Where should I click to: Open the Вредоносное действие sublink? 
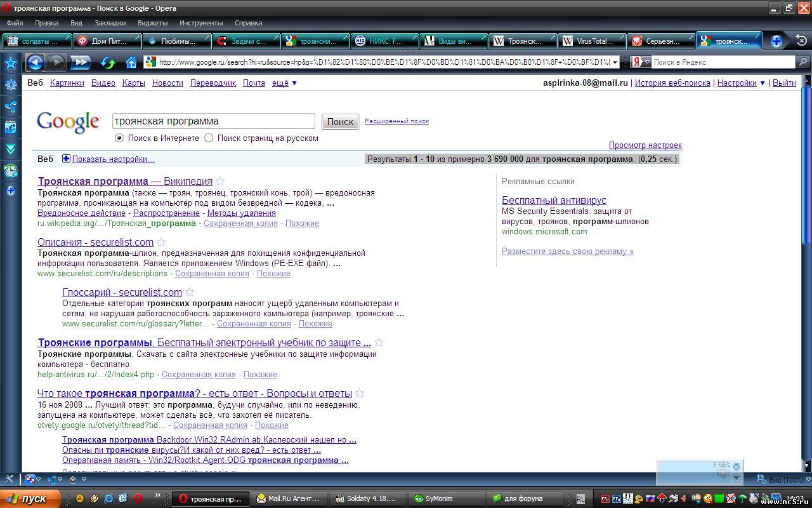[81, 213]
